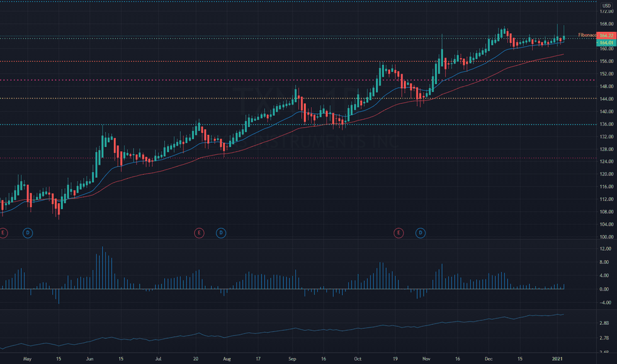Screen dimensions: 617x364
Task: Open the earnings marker near Oct 19
Action: coord(399,233)
